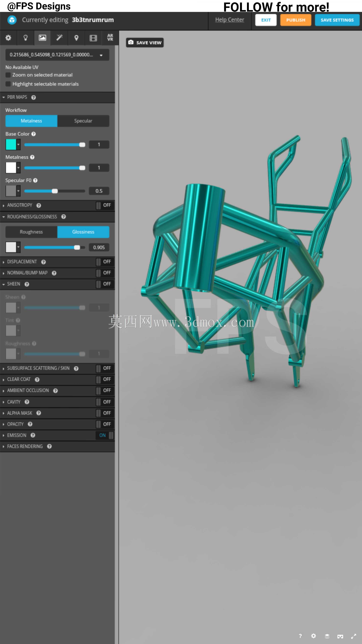This screenshot has height=644, width=362.
Task: Expand the Faces Rendering section
Action: point(4,447)
